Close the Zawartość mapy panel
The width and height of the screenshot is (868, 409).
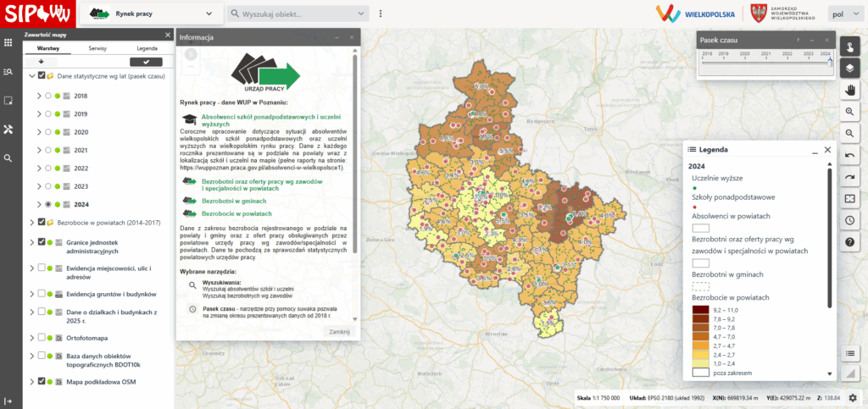tap(169, 35)
